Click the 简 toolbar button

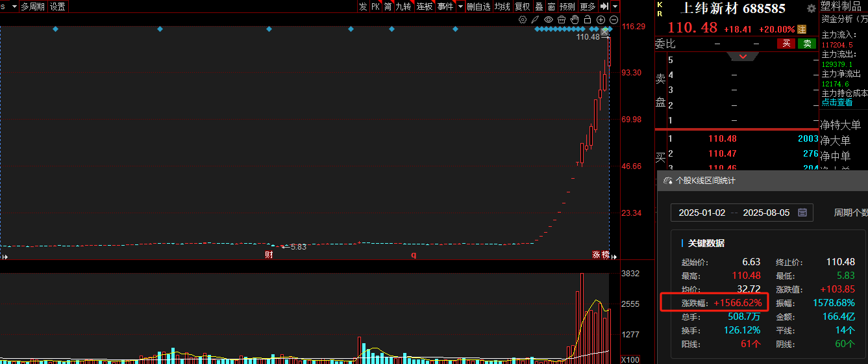coord(388,6)
